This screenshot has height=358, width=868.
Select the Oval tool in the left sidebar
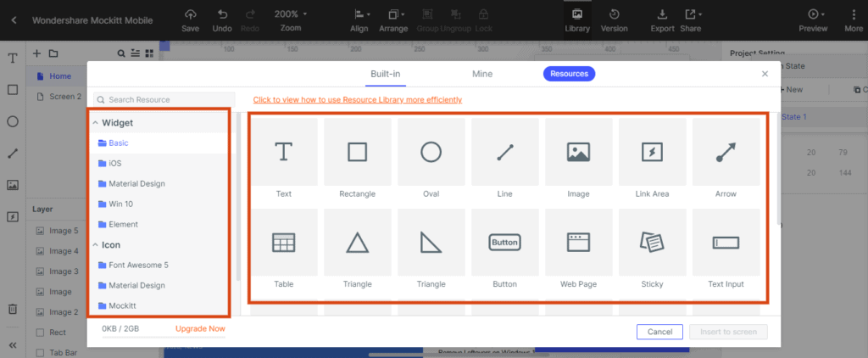(x=13, y=122)
